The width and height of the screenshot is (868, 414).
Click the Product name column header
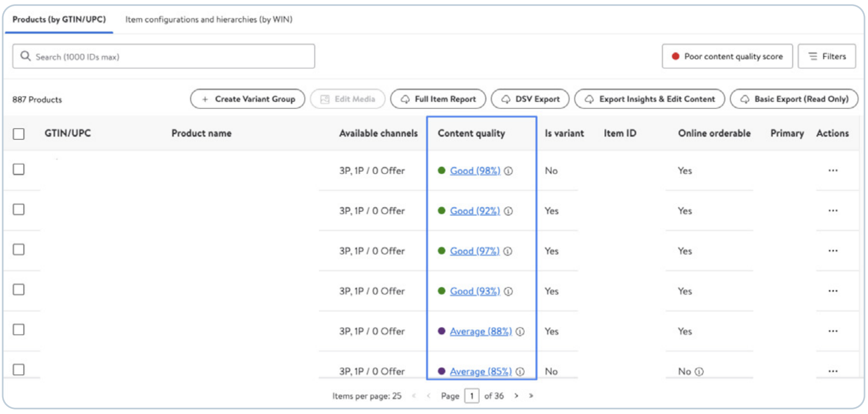click(x=201, y=133)
